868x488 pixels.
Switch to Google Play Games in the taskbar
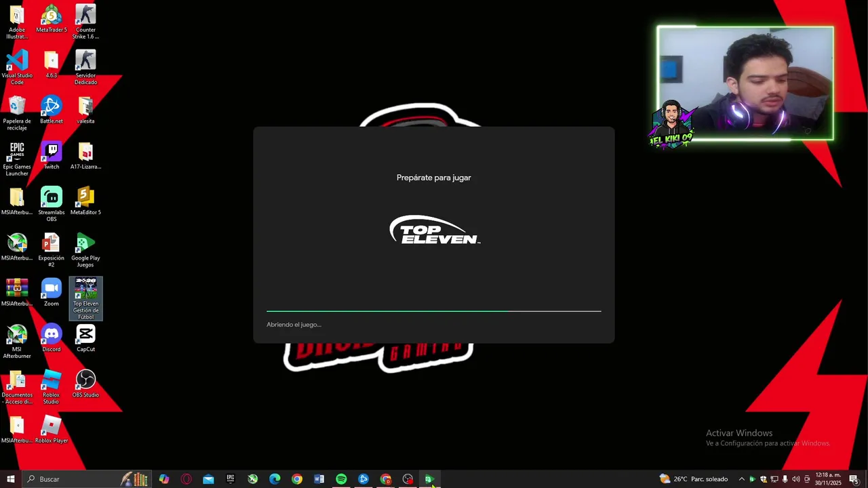[x=430, y=479]
